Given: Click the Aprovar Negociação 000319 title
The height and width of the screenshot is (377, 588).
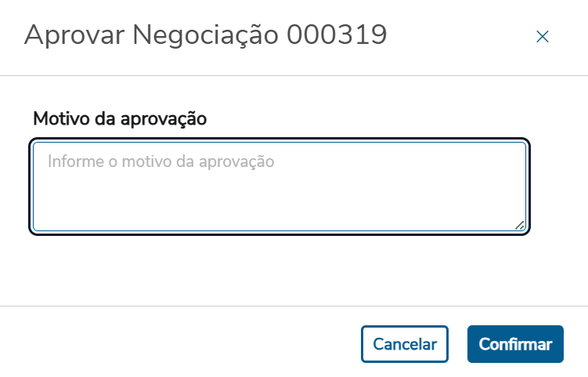Looking at the screenshot, I should 206,35.
